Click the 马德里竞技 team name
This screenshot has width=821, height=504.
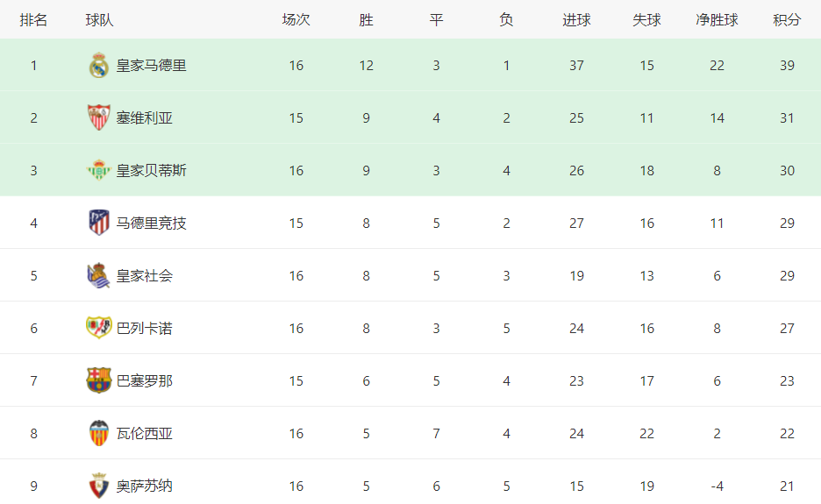152,223
